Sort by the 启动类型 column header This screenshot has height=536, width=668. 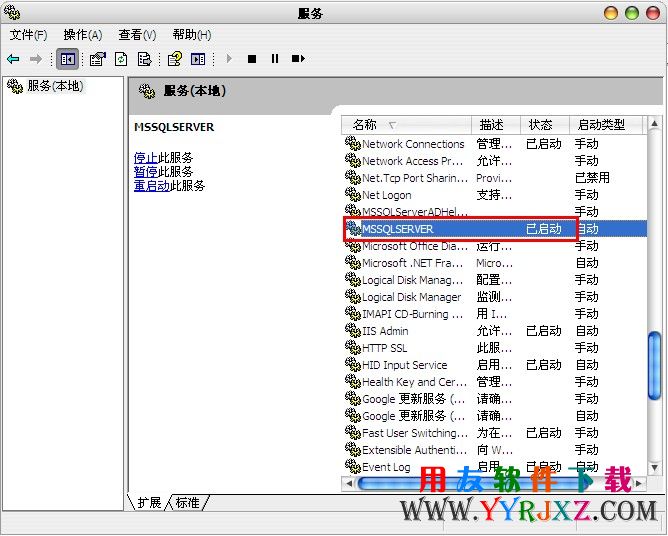coord(605,125)
